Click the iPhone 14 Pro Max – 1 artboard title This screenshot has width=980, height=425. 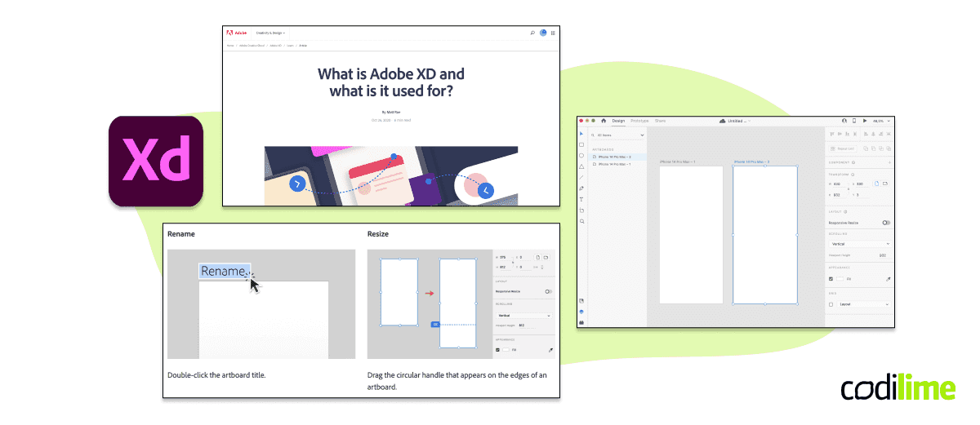pyautogui.click(x=677, y=162)
